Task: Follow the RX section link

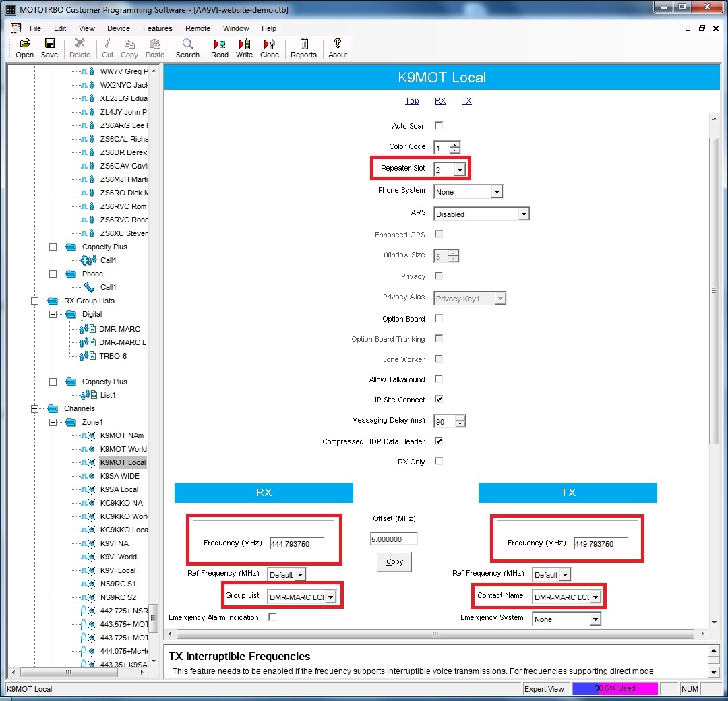Action: (x=440, y=100)
